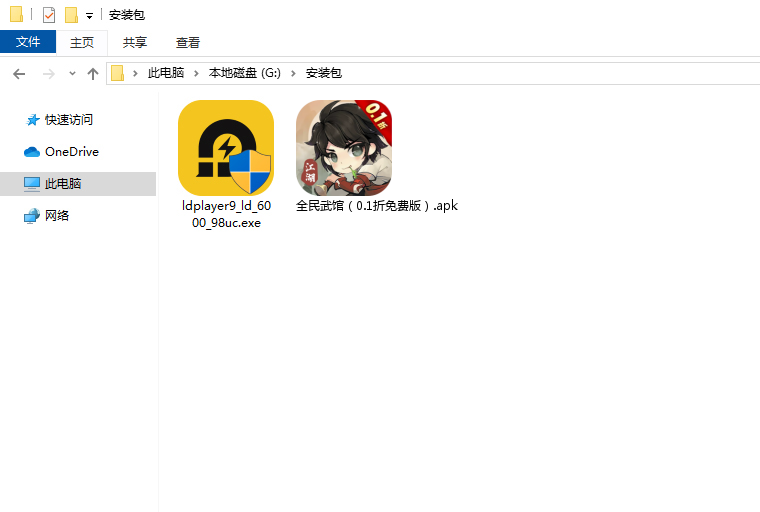Open the 文件 ribbon tab
Viewport: 760px width, 512px height.
(28, 42)
